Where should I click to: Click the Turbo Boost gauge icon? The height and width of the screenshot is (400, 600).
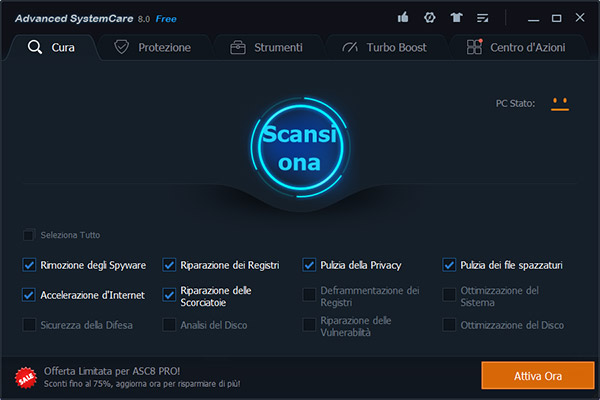coord(350,47)
